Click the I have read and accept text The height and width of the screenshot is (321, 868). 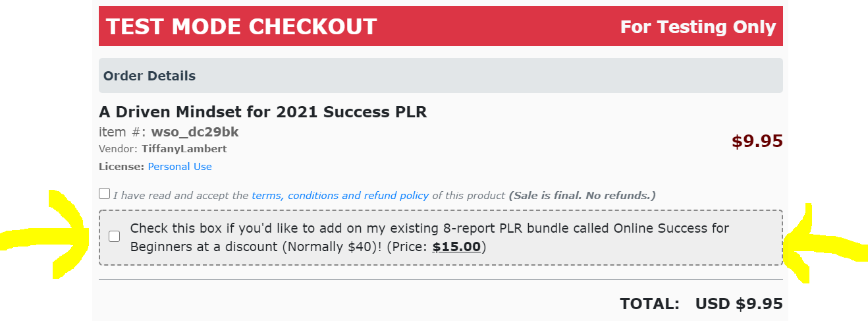click(x=181, y=196)
